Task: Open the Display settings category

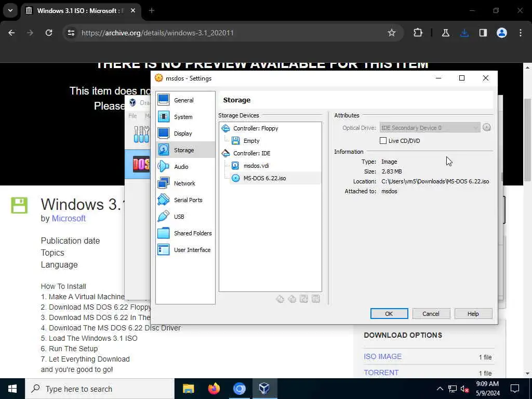Action: coord(185,134)
